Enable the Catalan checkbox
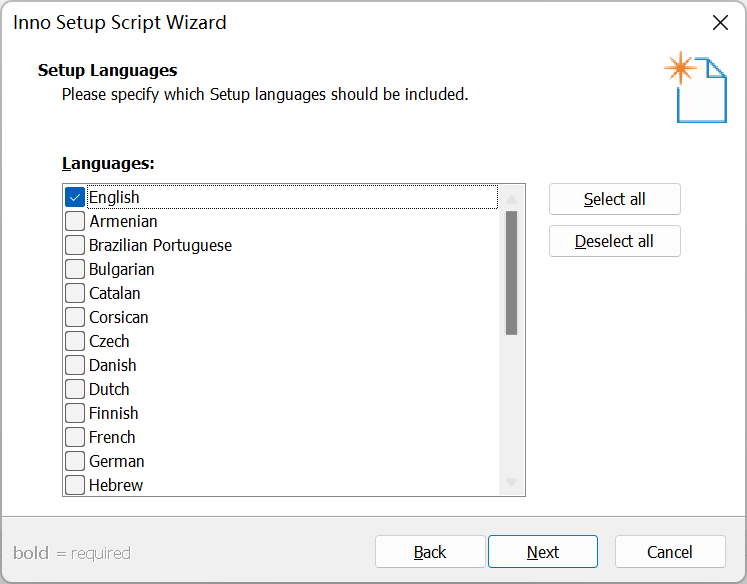The width and height of the screenshot is (747, 584). point(75,293)
